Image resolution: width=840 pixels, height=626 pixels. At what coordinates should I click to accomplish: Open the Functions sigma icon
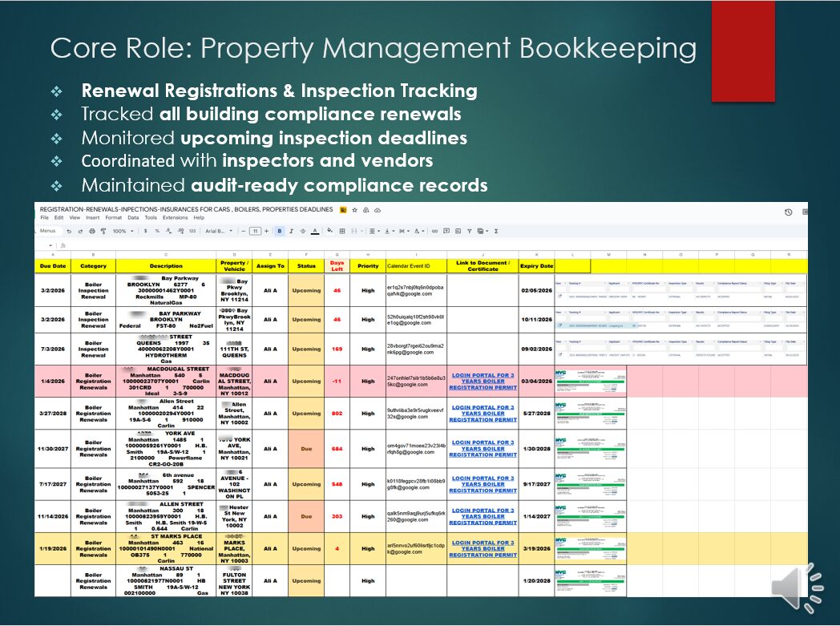[496, 231]
